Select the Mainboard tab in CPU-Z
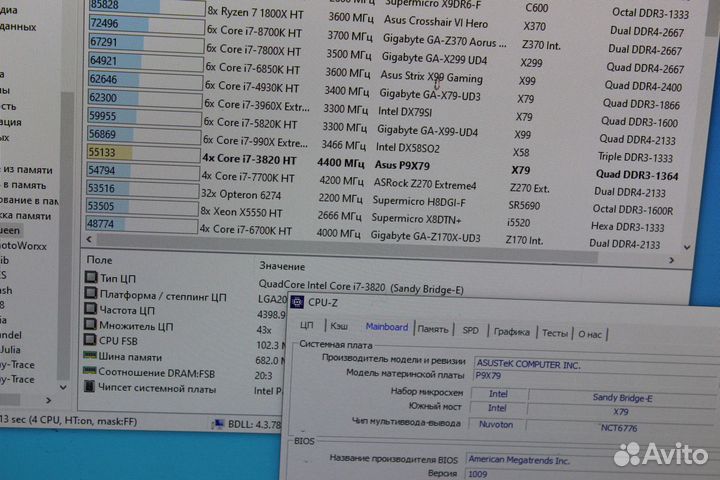The width and height of the screenshot is (720, 480). point(387,327)
